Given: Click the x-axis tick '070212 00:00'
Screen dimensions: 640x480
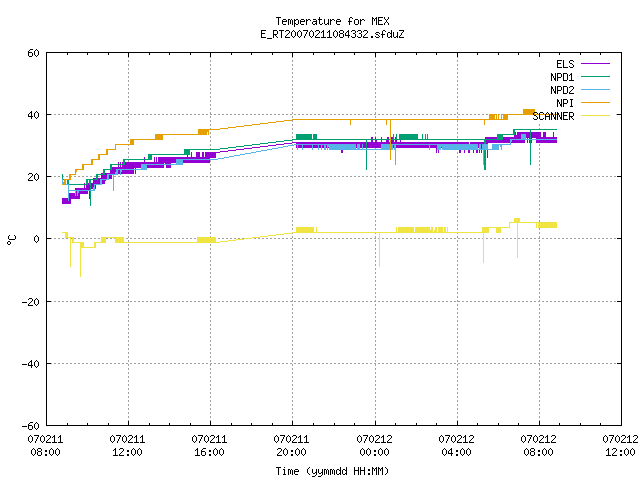Looking at the screenshot, I should 374,446.
